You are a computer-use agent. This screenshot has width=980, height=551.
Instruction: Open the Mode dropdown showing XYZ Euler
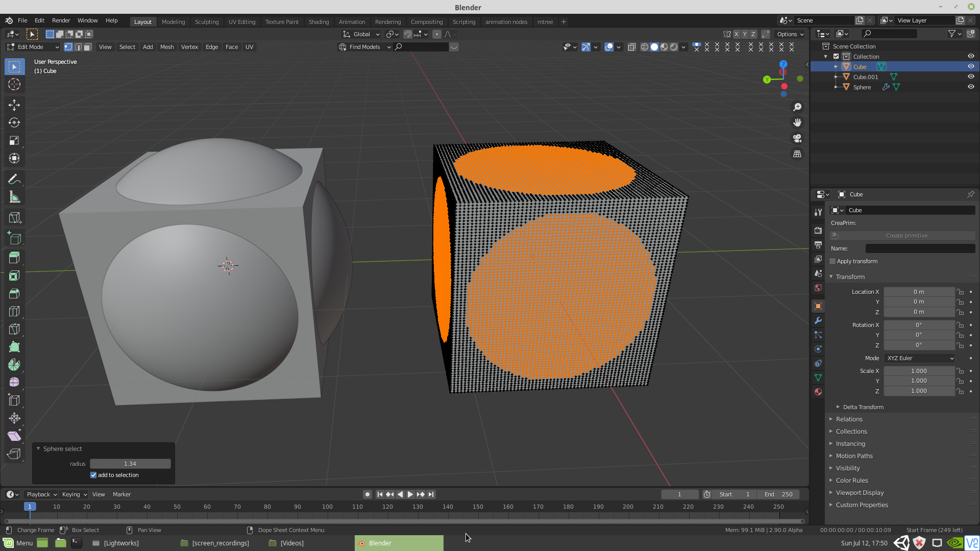(918, 358)
